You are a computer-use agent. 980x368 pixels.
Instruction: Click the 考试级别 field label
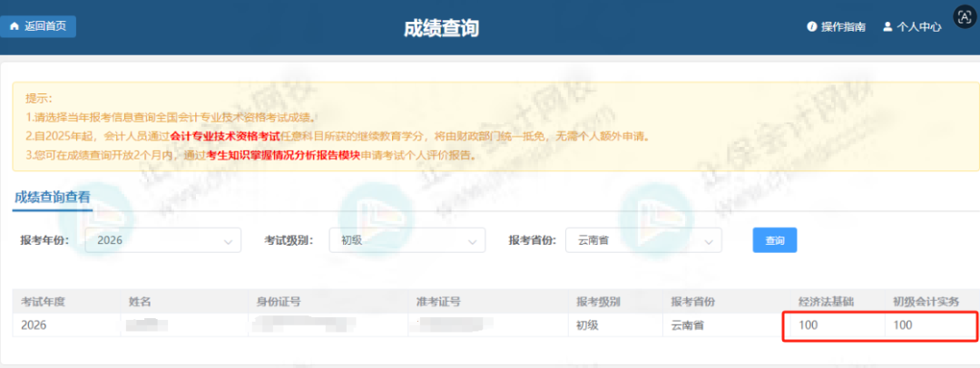(289, 240)
